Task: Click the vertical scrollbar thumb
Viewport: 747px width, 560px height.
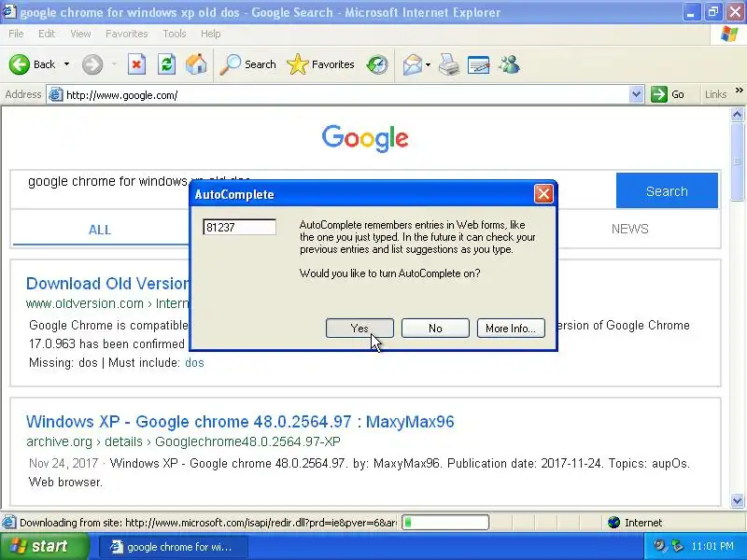Action: click(737, 161)
